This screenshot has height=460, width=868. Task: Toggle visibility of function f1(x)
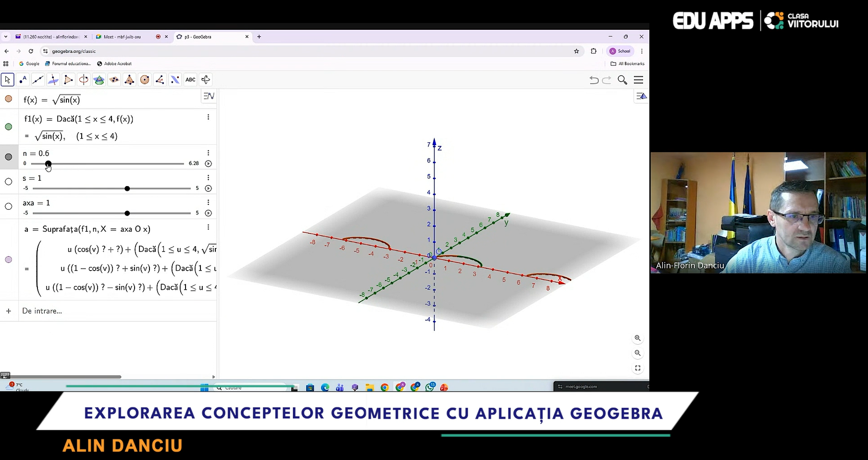9,127
